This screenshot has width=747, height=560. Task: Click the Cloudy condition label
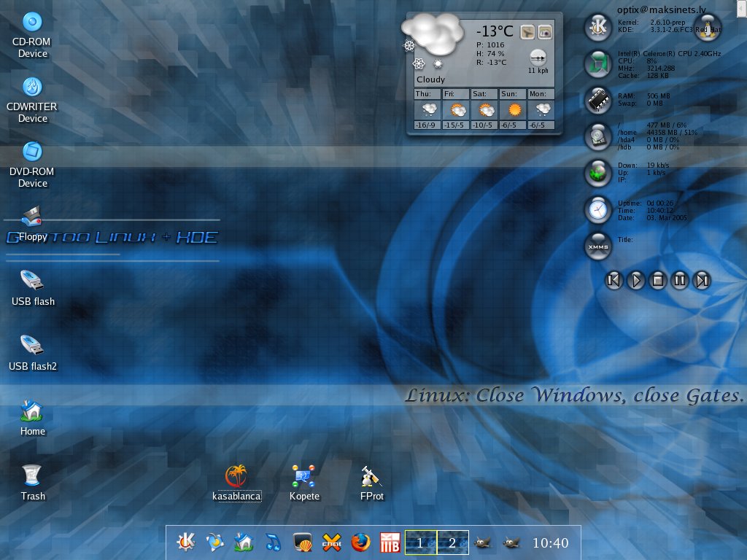pyautogui.click(x=430, y=79)
